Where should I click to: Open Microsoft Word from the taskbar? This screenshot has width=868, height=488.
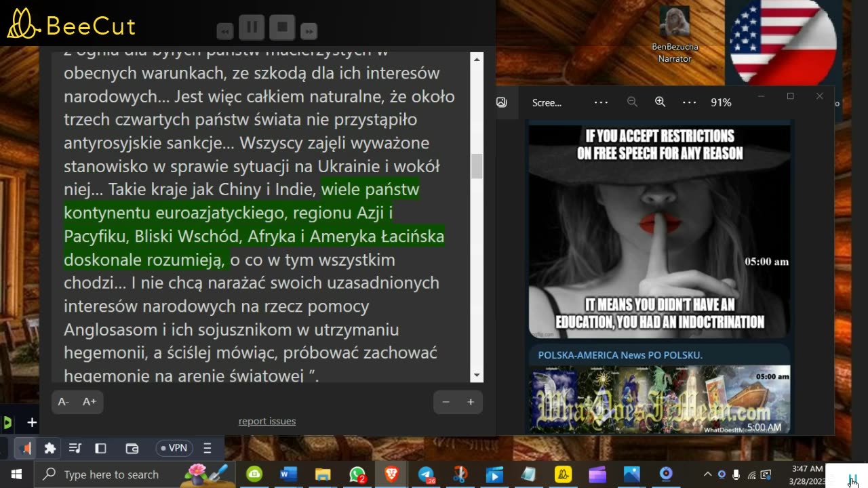[x=288, y=474]
